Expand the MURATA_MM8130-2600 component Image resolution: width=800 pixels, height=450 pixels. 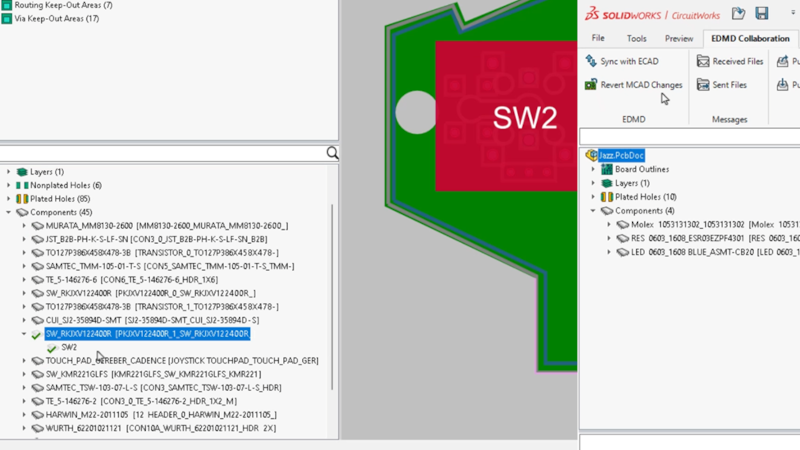(x=24, y=226)
